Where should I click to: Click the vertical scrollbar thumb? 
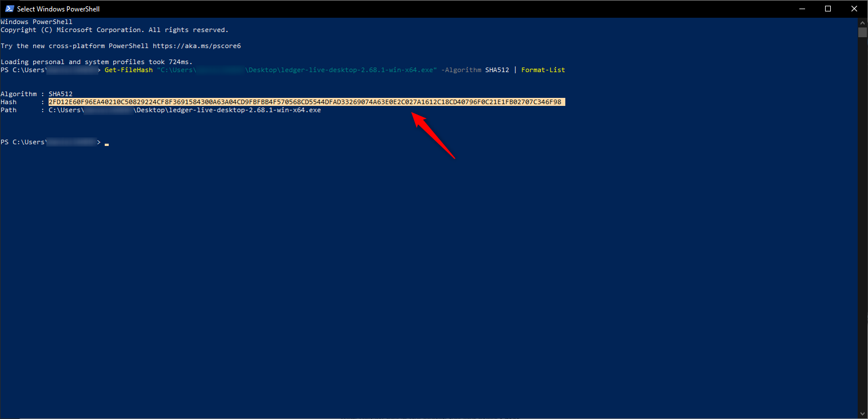(862, 32)
